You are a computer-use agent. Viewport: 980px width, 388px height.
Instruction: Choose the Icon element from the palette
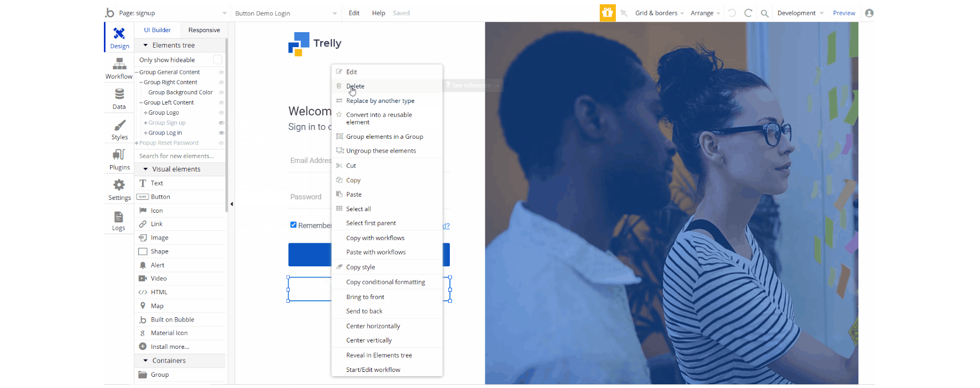pyautogui.click(x=180, y=211)
